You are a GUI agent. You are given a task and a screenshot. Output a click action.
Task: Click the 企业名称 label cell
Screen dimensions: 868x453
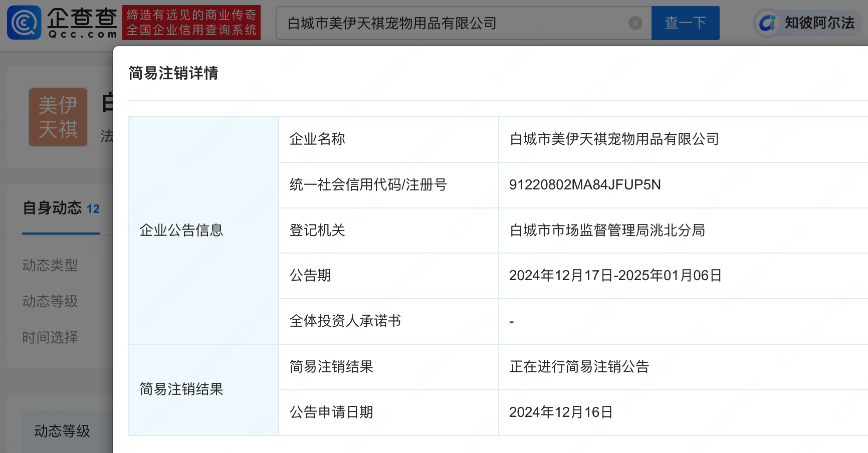pos(388,139)
